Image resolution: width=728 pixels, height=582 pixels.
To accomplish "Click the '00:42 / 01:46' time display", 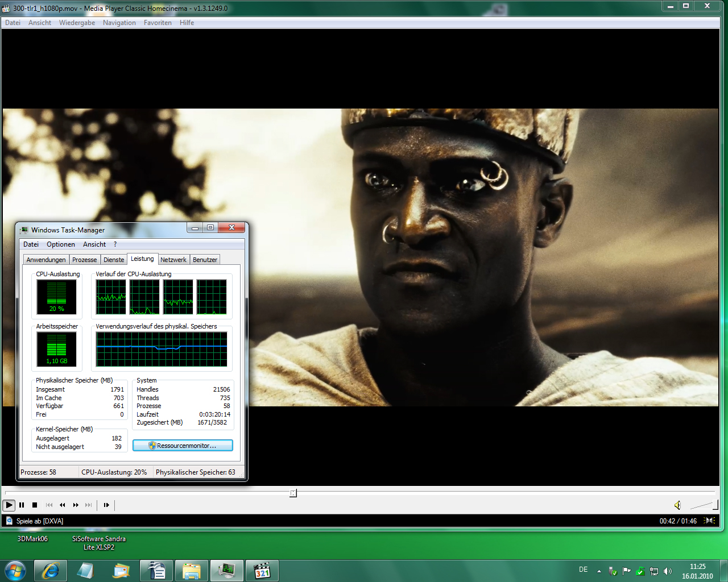I will 678,521.
